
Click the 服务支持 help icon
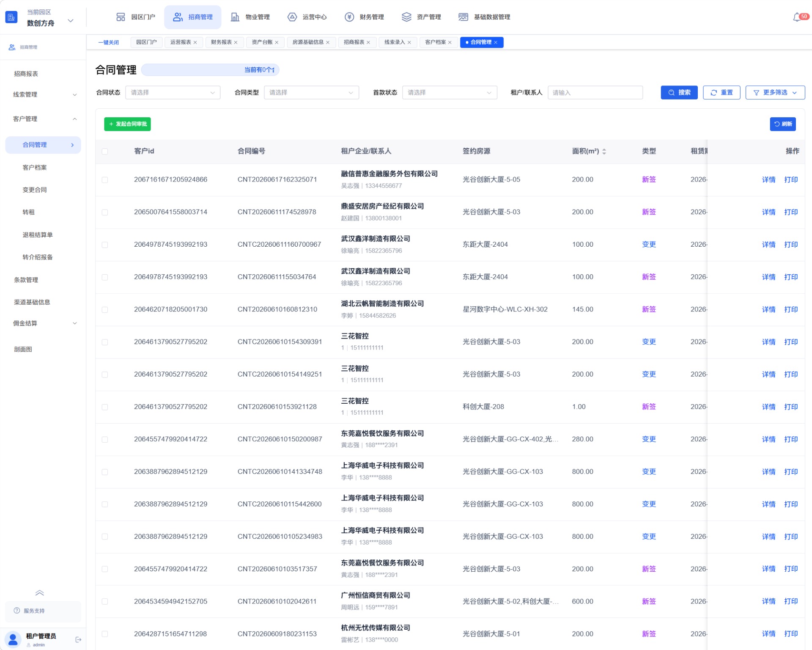(x=17, y=610)
